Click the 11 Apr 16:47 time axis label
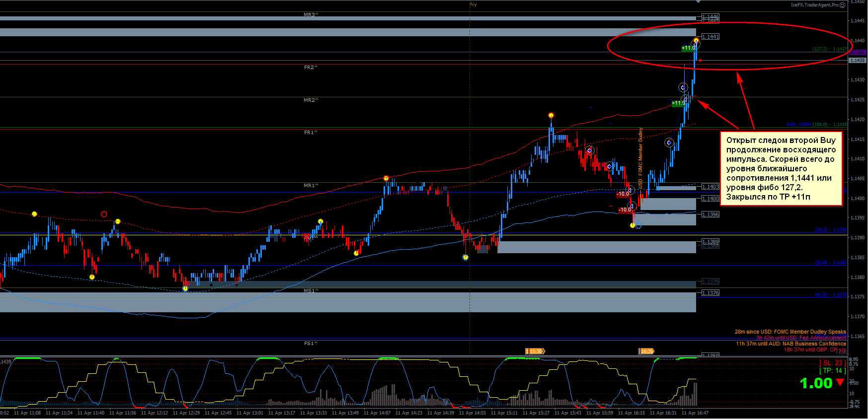This screenshot has width=868, height=419. (x=695, y=413)
